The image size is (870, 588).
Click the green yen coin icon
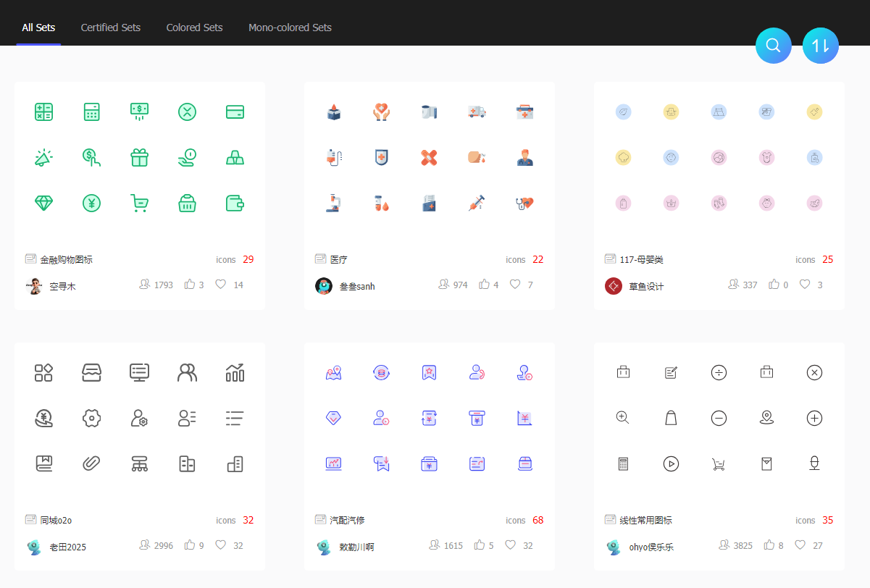92,203
